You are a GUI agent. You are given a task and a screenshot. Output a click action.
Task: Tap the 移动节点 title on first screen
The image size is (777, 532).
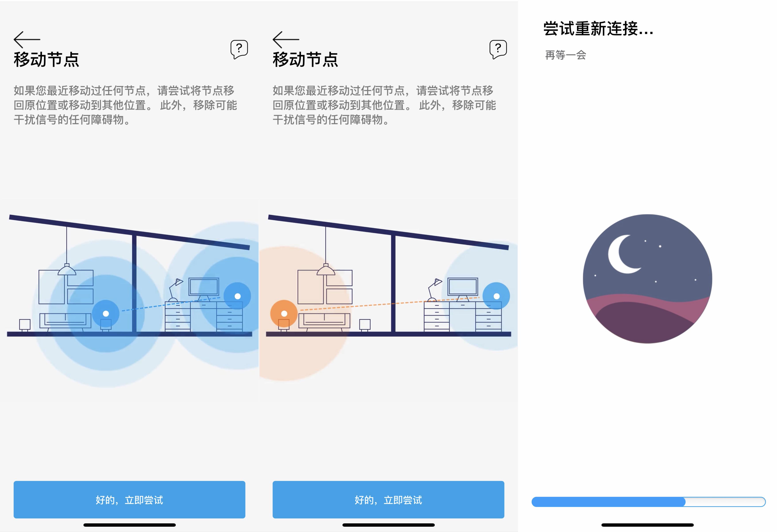pos(46,60)
